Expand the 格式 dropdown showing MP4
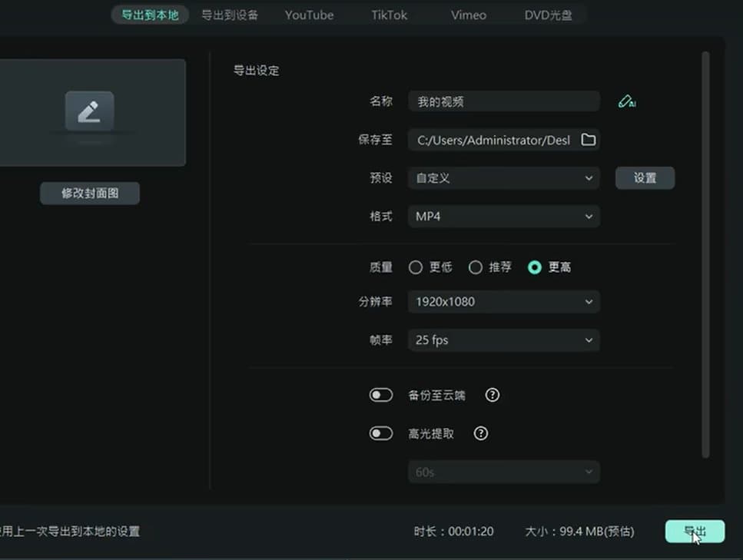Screen dimensions: 743x560 point(503,217)
